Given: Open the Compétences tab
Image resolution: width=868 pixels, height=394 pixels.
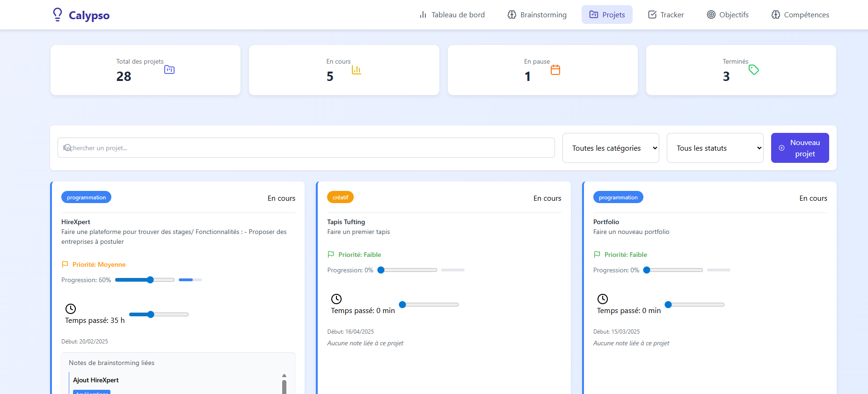Looking at the screenshot, I should click(800, 15).
